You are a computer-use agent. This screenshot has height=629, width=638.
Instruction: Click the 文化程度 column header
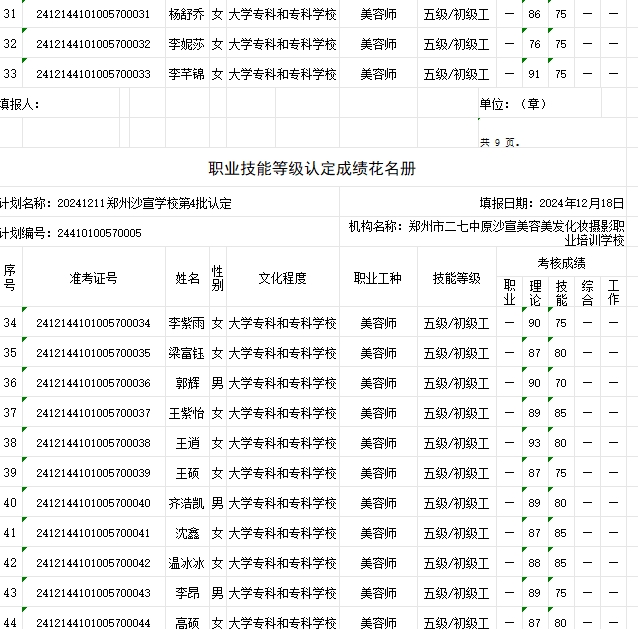click(x=282, y=278)
